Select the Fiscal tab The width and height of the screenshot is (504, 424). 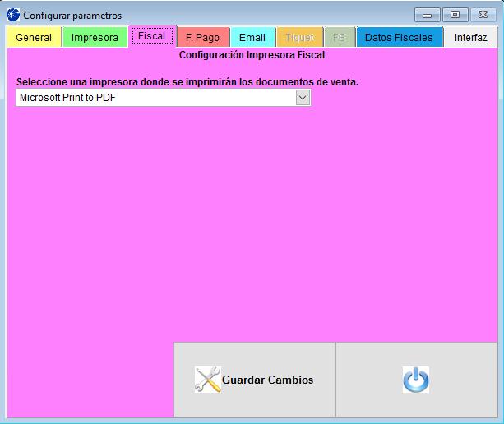coord(151,37)
